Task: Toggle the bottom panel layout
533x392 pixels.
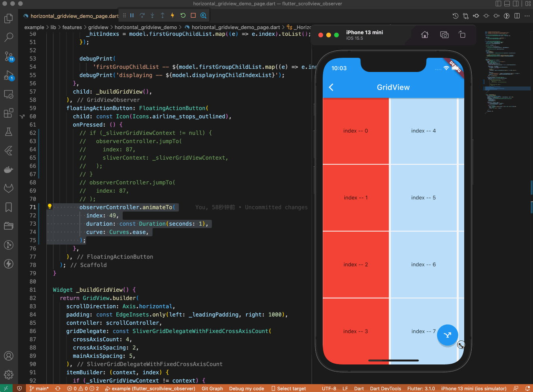Action: coord(507,4)
